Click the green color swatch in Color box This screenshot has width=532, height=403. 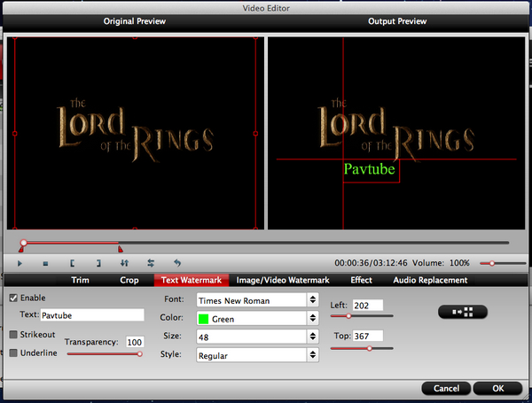(203, 319)
